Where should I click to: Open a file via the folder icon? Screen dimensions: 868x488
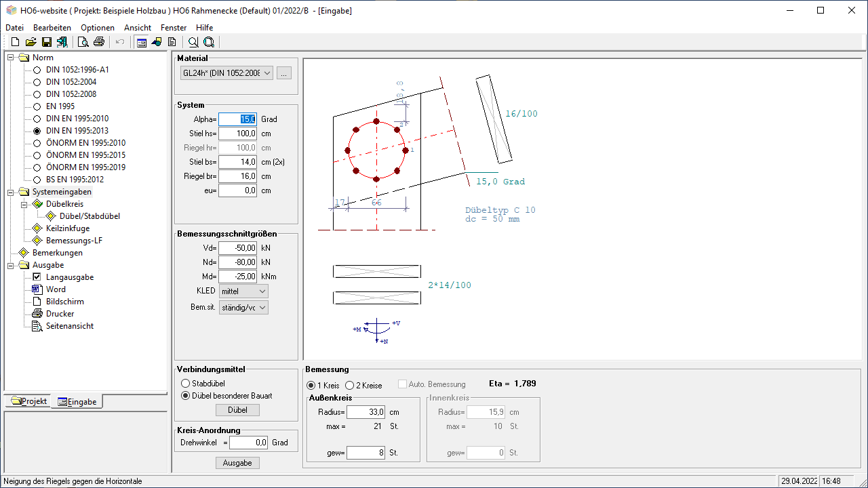(x=31, y=42)
